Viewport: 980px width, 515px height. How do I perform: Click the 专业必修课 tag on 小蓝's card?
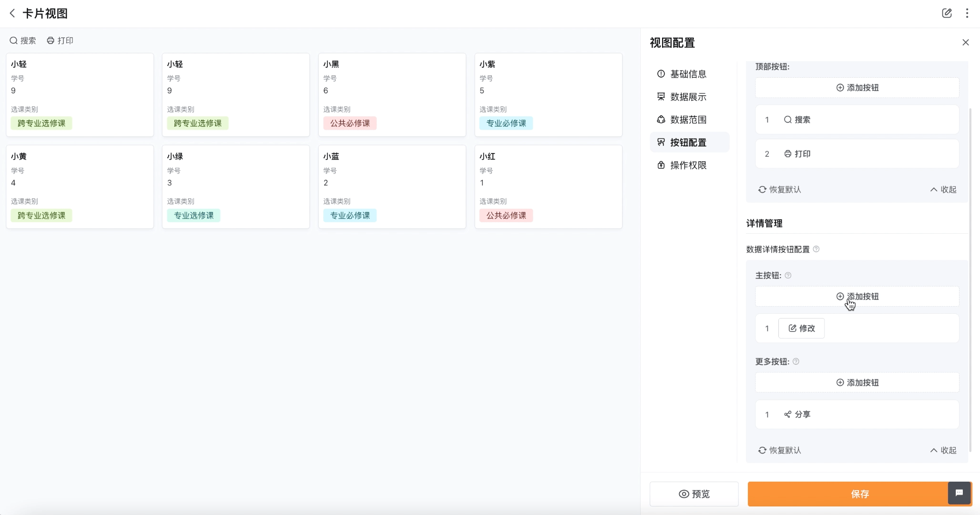350,216
